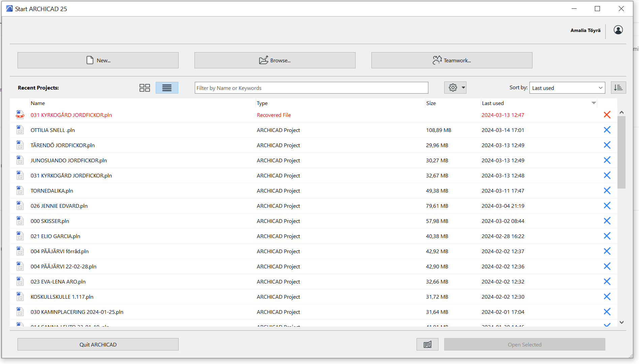Click the recovered file icon in first row
639x364 pixels.
click(20, 115)
